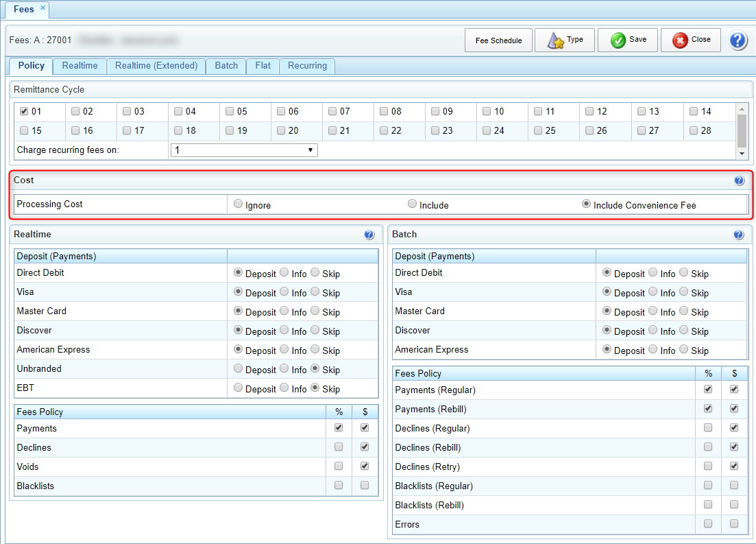Save the fees with the green checkmark button

[627, 40]
